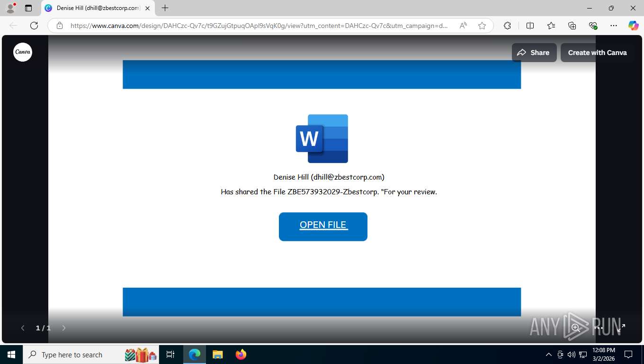Screen dimensions: 644x364
Task: Open File Explorer from taskbar
Action: click(217, 355)
